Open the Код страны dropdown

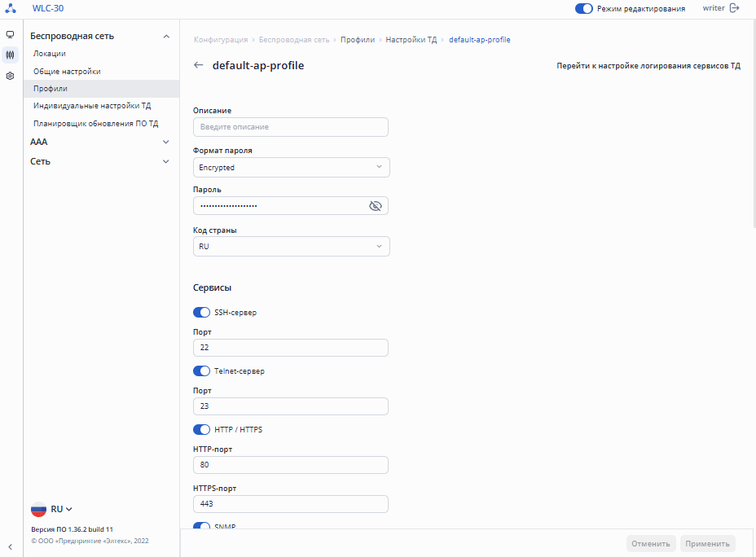tap(291, 246)
